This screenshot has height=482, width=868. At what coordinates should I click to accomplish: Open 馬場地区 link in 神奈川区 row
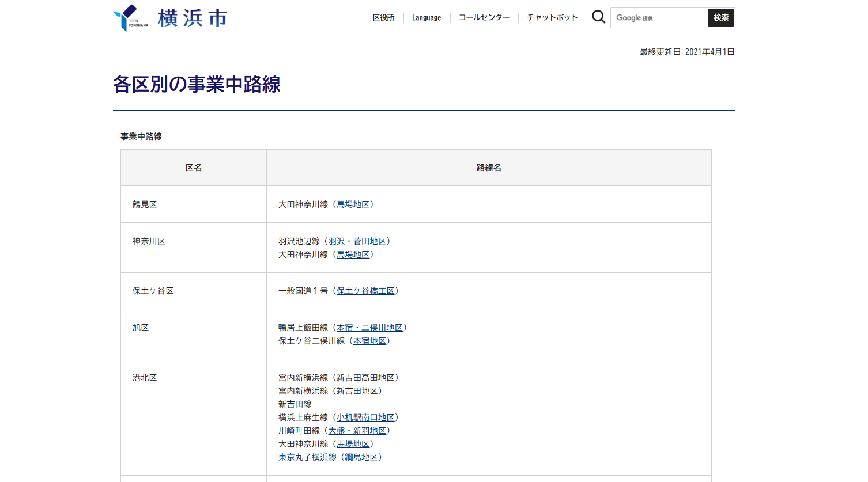pyautogui.click(x=353, y=255)
